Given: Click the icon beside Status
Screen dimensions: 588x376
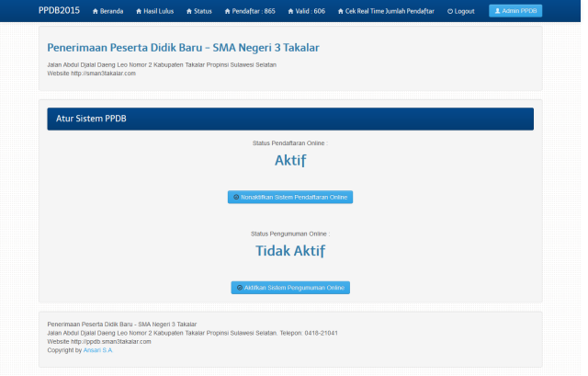Looking at the screenshot, I should [x=189, y=12].
